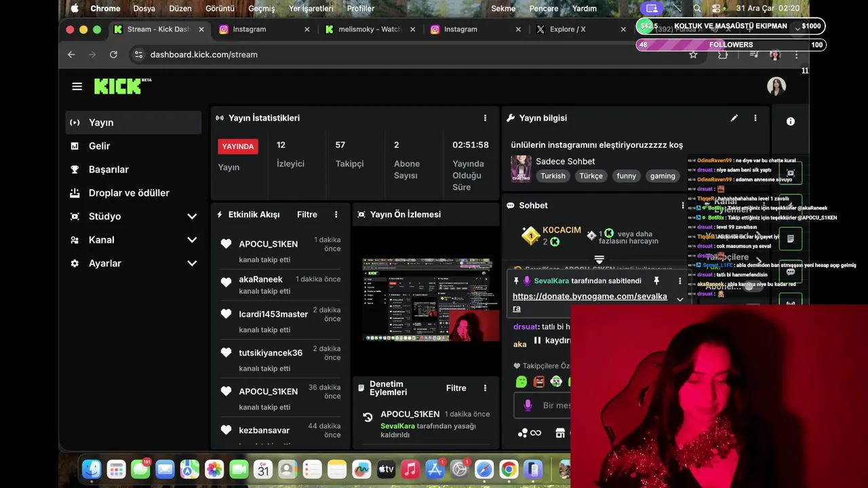
Task: Open App Store from the Dock
Action: point(435,469)
